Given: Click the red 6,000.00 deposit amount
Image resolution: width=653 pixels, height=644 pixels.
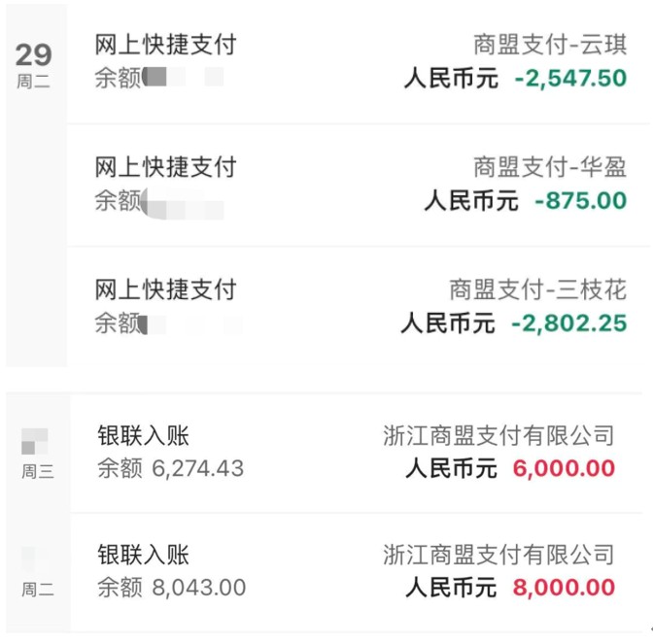Looking at the screenshot, I should click(566, 469).
